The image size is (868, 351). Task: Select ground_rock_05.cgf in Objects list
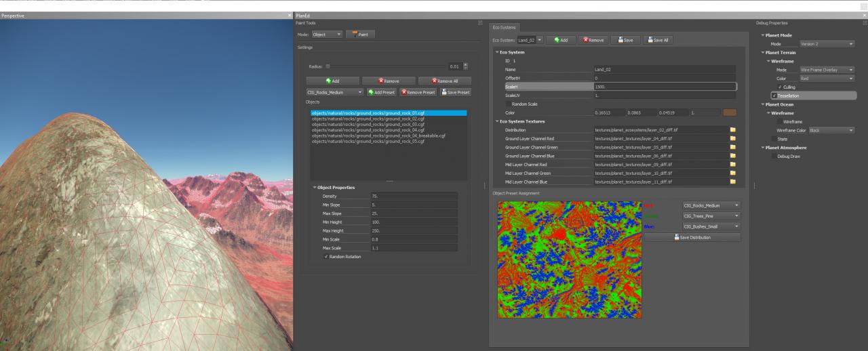point(389,141)
